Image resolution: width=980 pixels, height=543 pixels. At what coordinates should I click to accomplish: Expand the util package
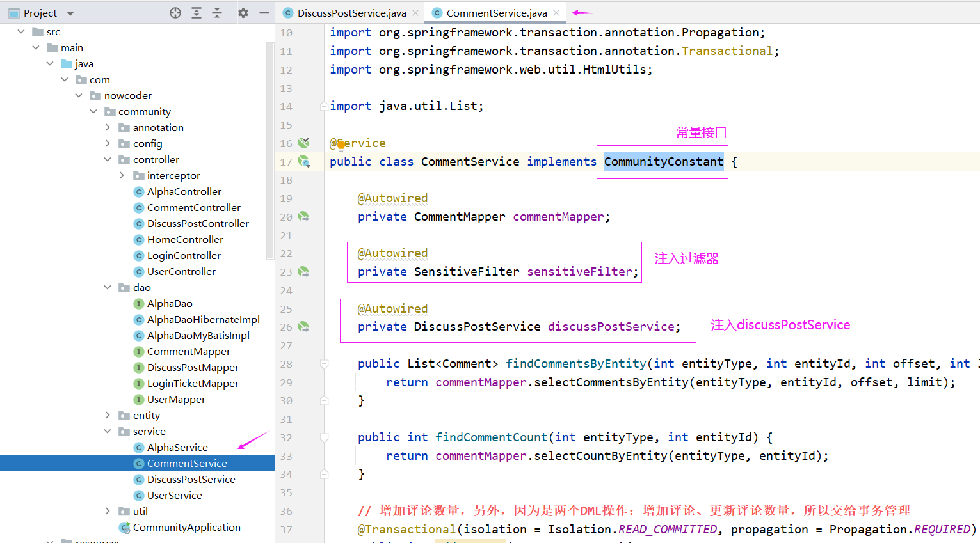pyautogui.click(x=108, y=511)
